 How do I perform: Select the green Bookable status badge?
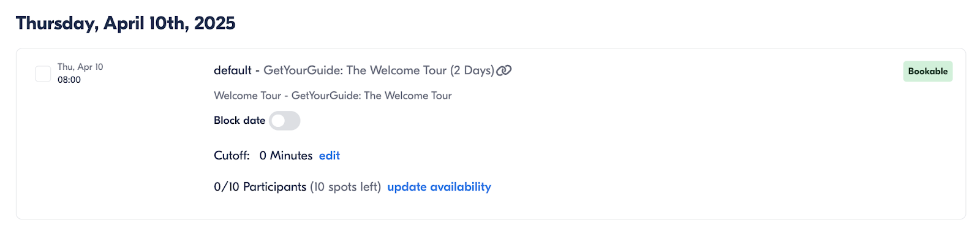click(928, 71)
